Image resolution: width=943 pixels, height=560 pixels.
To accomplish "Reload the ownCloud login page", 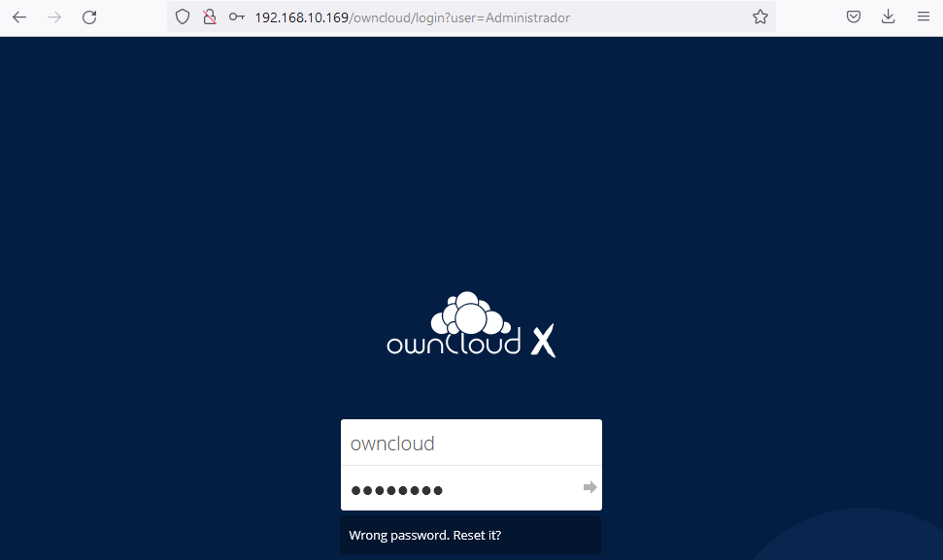I will (x=89, y=17).
